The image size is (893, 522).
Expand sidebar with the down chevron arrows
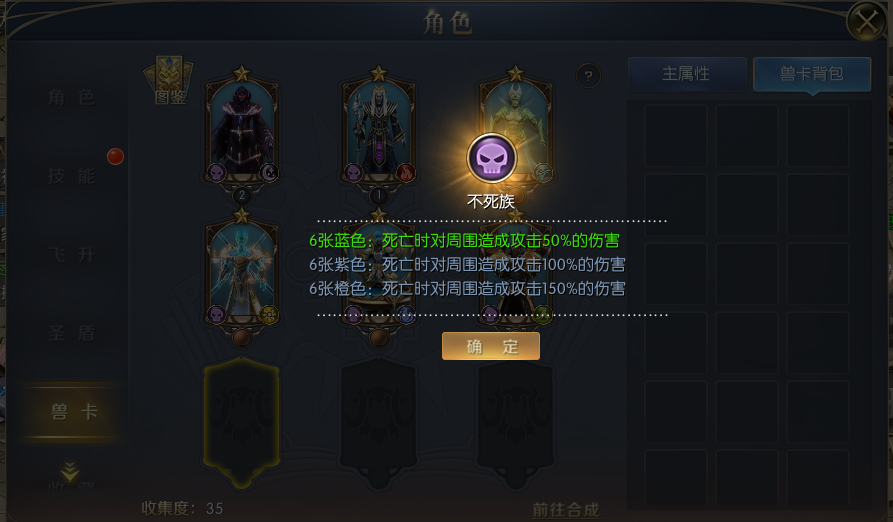[x=69, y=471]
